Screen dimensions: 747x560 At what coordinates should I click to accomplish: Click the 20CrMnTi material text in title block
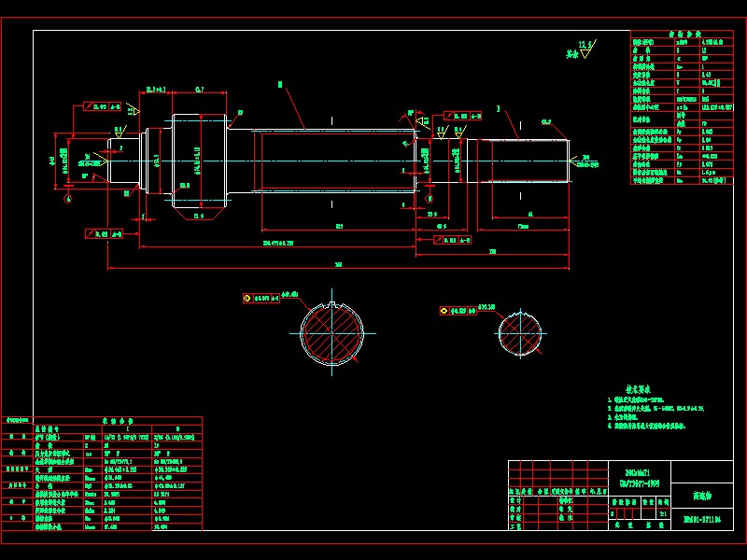click(x=627, y=475)
